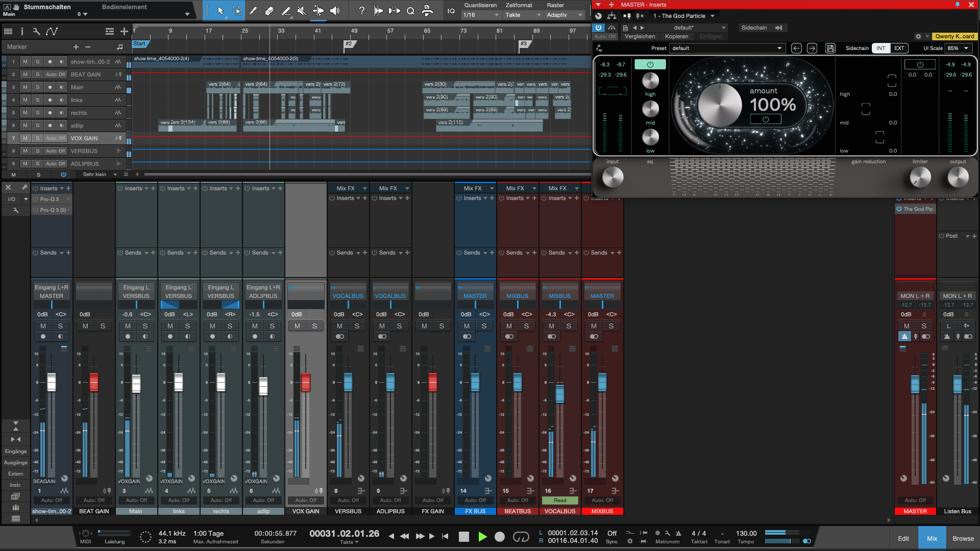Select the Split tool

pyautogui.click(x=253, y=11)
